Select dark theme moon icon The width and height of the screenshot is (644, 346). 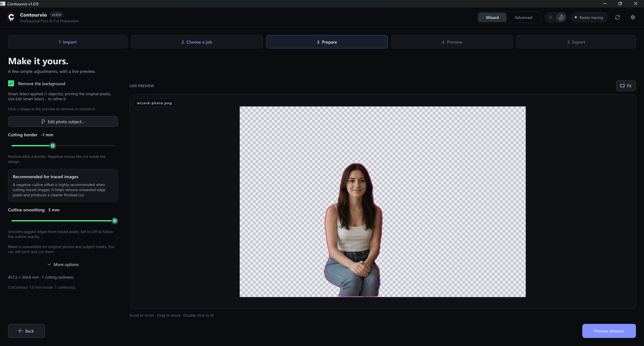(561, 17)
